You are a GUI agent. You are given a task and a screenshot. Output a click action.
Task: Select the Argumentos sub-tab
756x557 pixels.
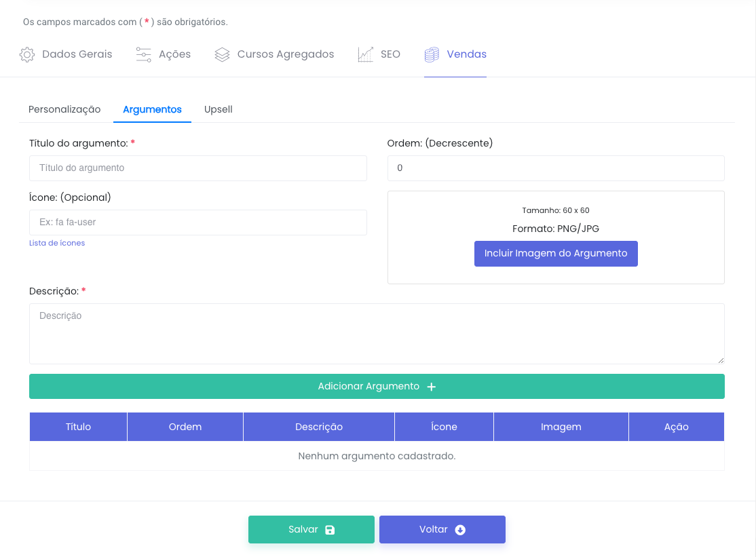[152, 109]
